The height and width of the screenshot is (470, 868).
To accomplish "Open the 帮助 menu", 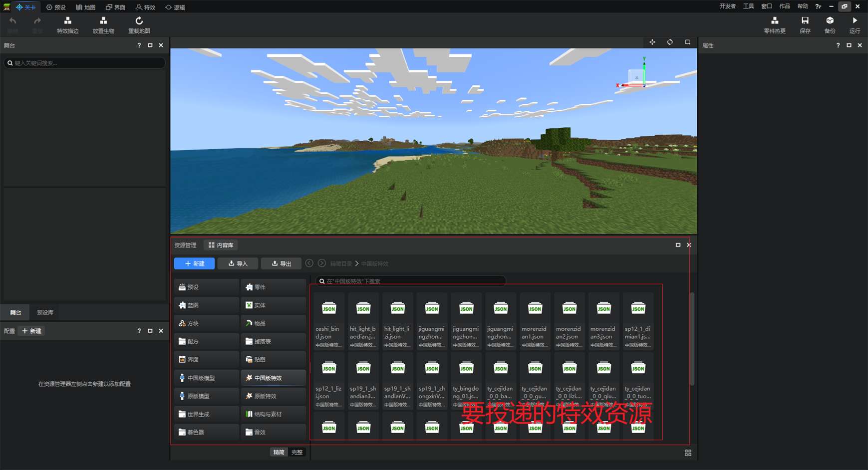I will pyautogui.click(x=803, y=6).
